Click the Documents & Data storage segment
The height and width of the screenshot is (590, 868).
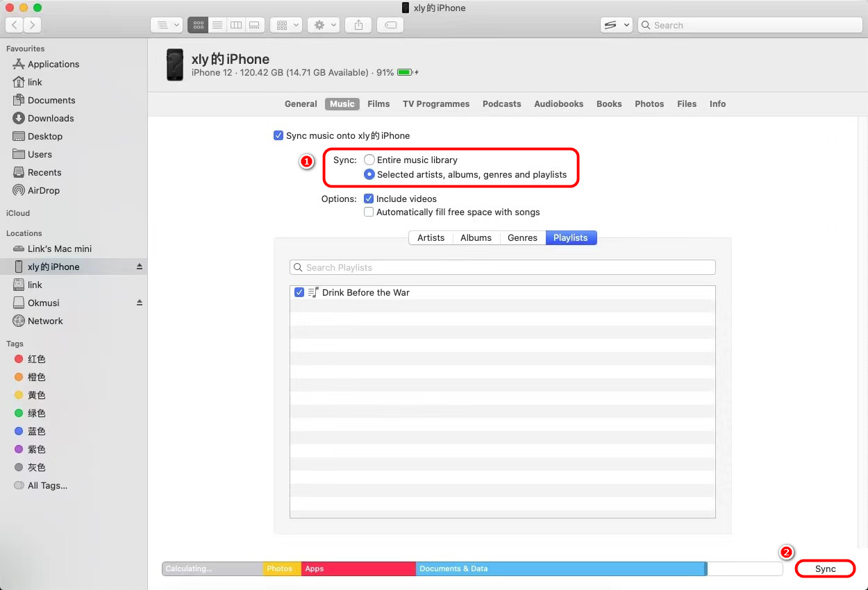(x=561, y=568)
